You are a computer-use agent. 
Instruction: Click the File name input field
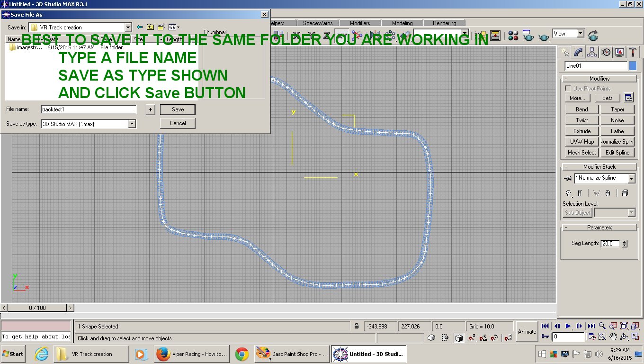click(89, 109)
